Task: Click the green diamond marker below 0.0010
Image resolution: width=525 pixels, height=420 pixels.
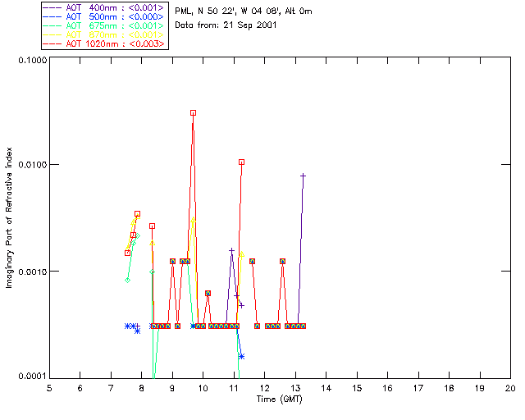Action: pyautogui.click(x=128, y=280)
